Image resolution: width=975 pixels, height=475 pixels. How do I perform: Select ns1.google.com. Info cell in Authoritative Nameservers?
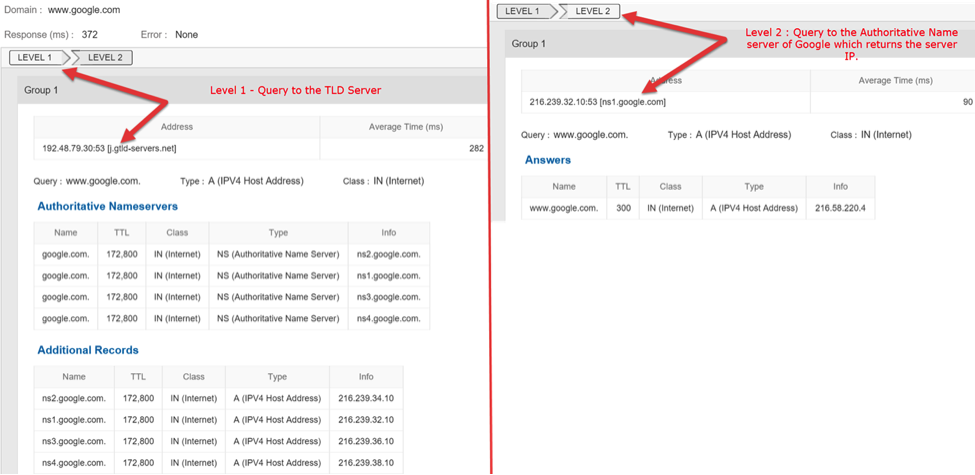[x=389, y=275]
